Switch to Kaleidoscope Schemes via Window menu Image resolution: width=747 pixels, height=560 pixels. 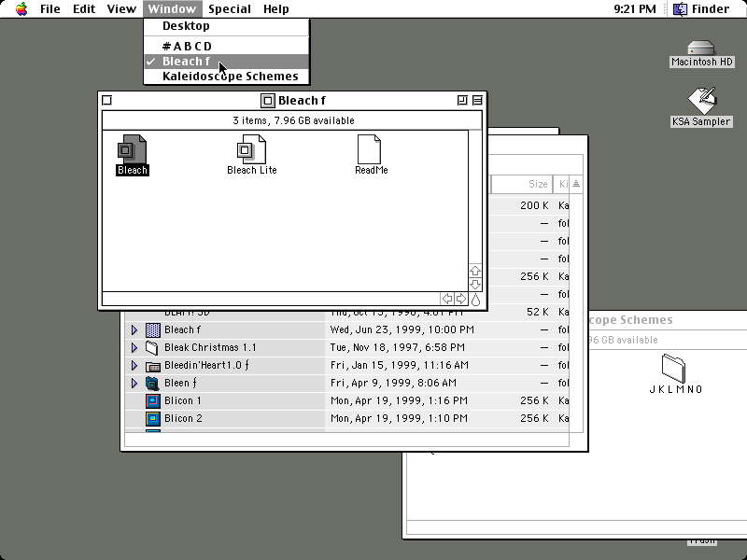(227, 77)
